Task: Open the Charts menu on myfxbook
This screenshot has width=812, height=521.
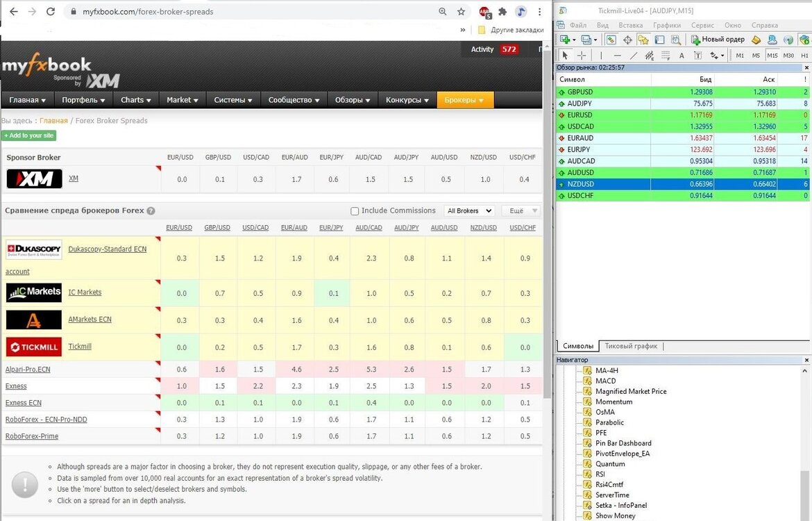Action: [x=135, y=100]
